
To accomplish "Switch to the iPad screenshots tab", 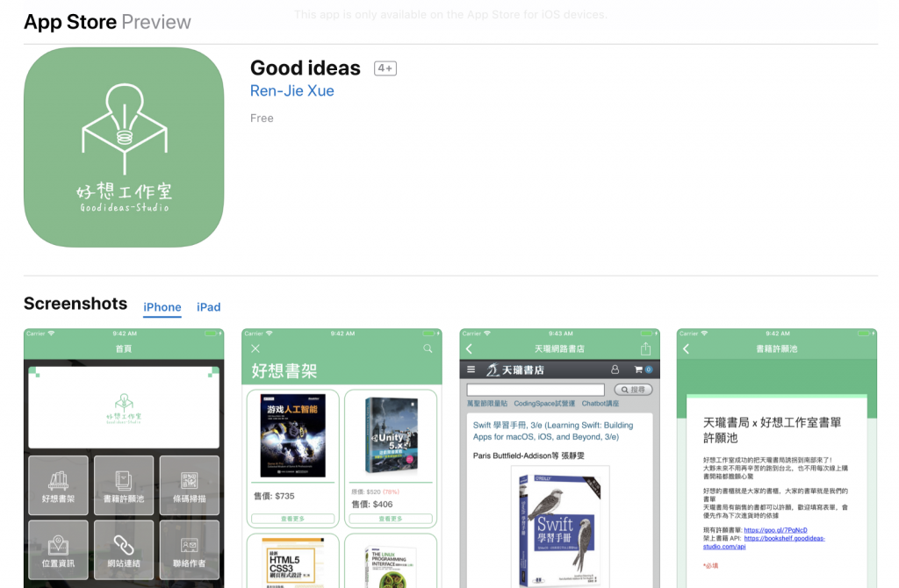I will click(x=209, y=307).
